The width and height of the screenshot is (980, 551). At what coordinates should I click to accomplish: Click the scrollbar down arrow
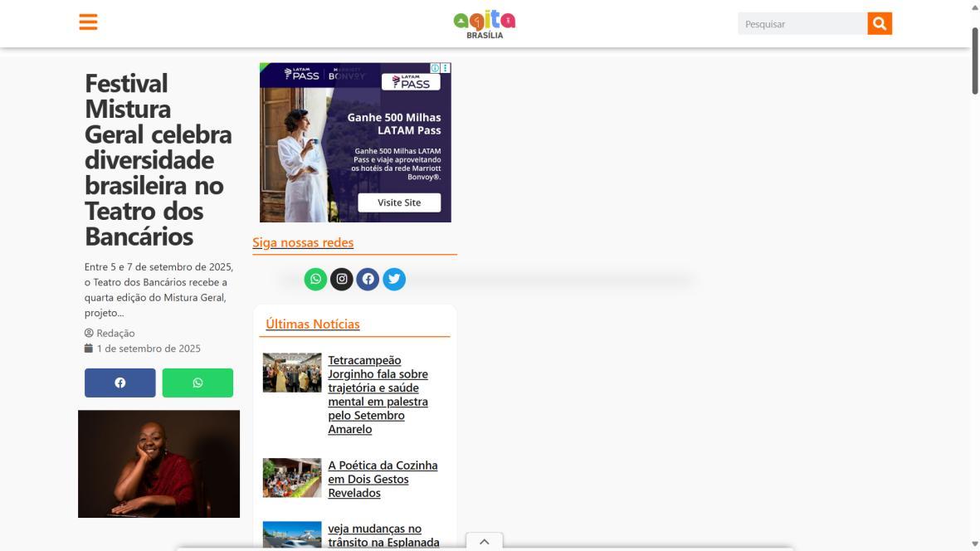pos(974,544)
